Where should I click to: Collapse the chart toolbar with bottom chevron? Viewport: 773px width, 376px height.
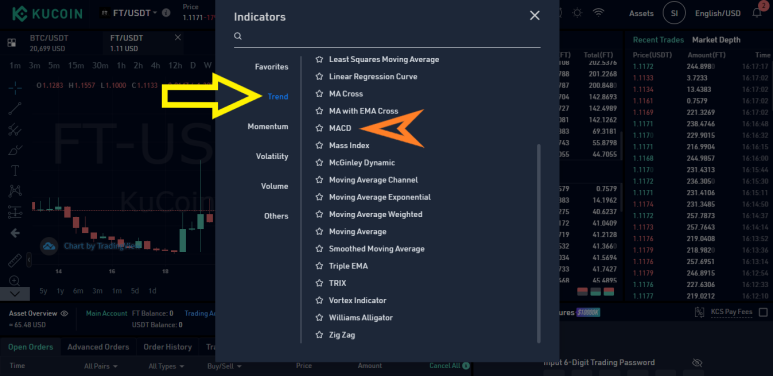[15, 293]
